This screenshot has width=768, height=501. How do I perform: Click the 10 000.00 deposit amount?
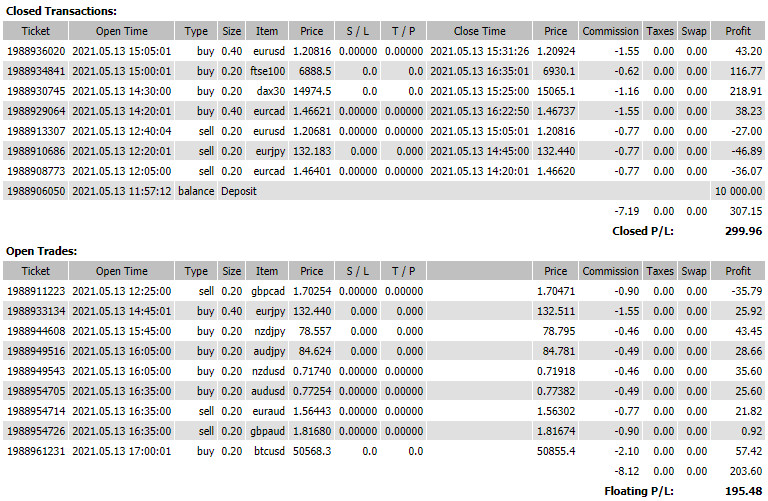pyautogui.click(x=738, y=191)
